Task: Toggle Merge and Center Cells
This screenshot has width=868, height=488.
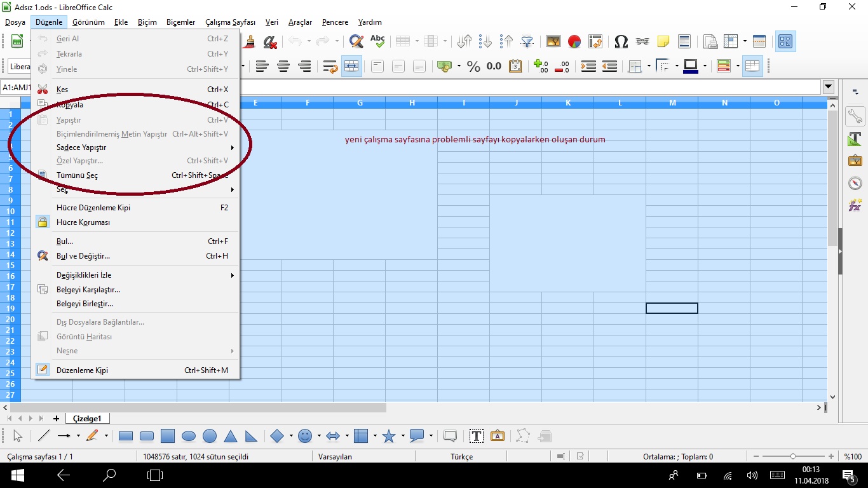Action: (351, 66)
